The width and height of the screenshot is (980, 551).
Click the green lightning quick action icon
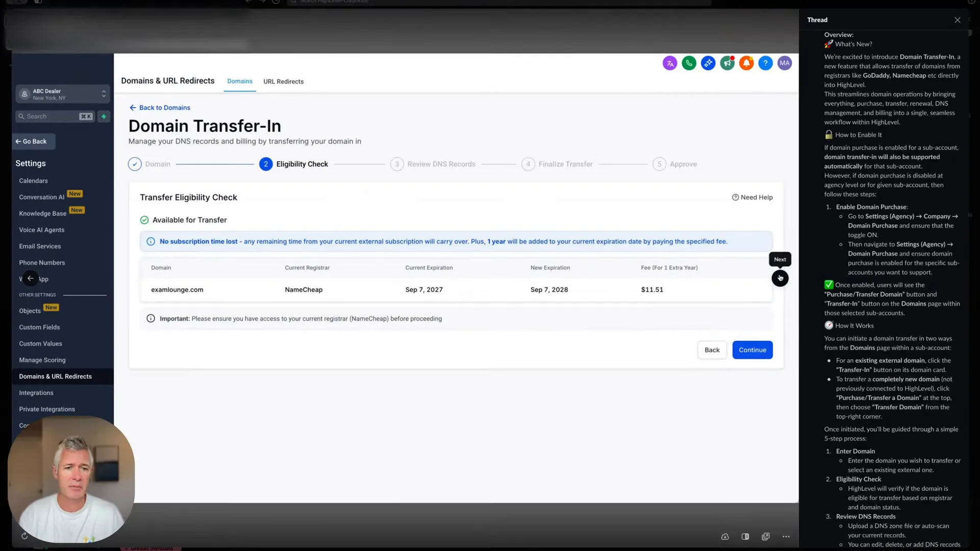[104, 116]
